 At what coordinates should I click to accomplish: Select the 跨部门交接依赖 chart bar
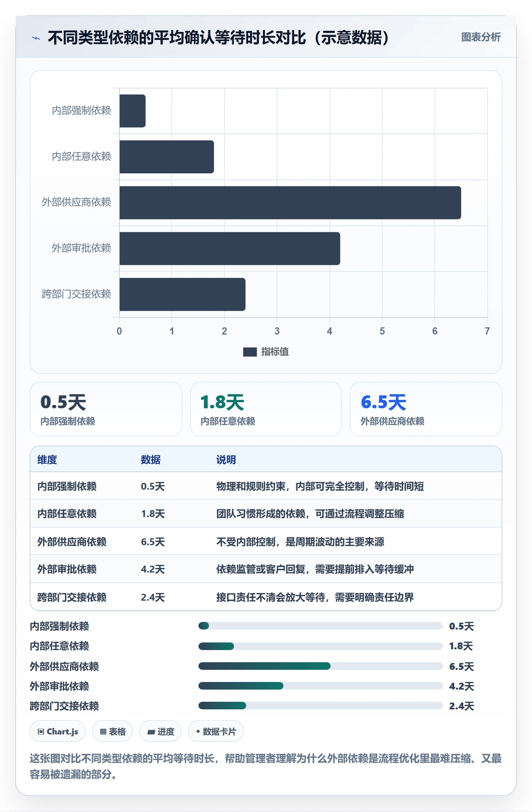click(x=182, y=294)
